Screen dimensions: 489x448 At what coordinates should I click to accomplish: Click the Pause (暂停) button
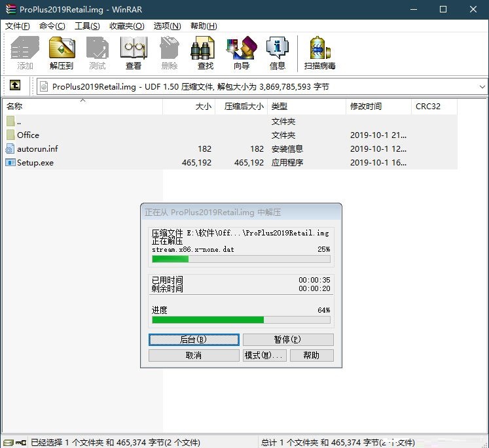click(288, 339)
